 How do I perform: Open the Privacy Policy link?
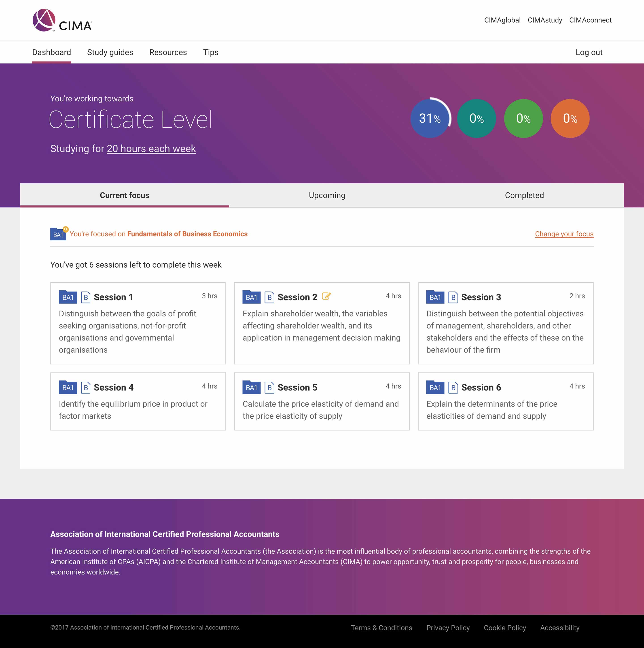point(448,628)
